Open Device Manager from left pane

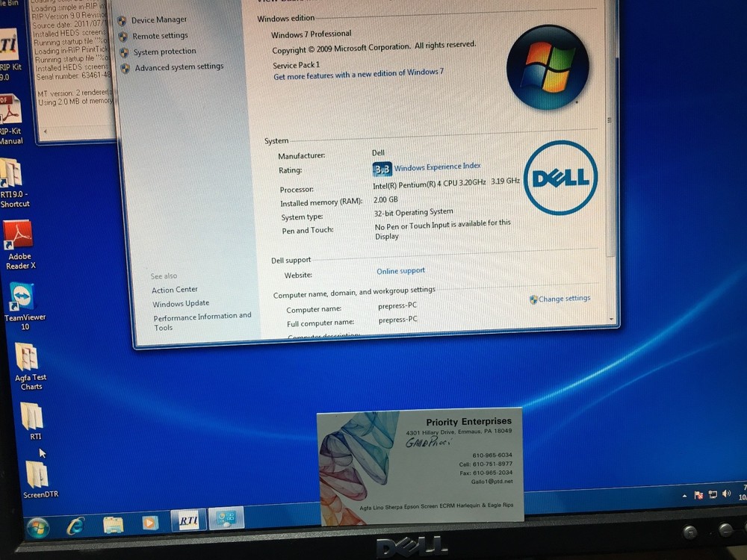[x=158, y=20]
